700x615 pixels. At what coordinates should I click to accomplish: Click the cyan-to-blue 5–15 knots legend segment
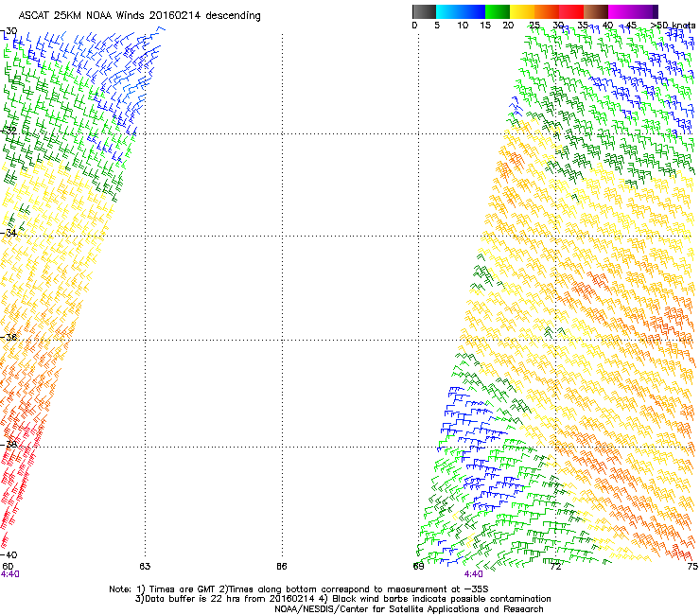pyautogui.click(x=461, y=11)
